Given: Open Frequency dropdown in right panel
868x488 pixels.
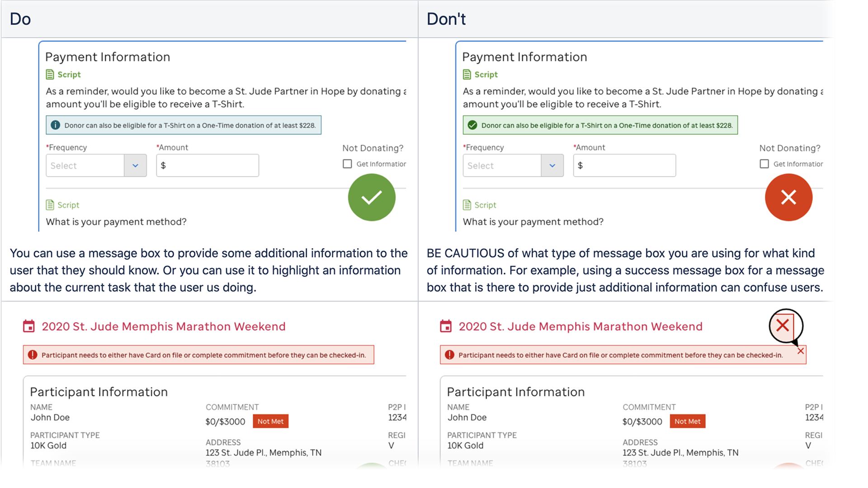Looking at the screenshot, I should [x=552, y=165].
